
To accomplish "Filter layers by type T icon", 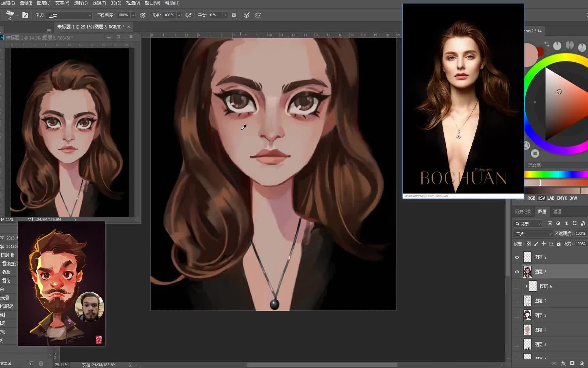I will (x=566, y=224).
